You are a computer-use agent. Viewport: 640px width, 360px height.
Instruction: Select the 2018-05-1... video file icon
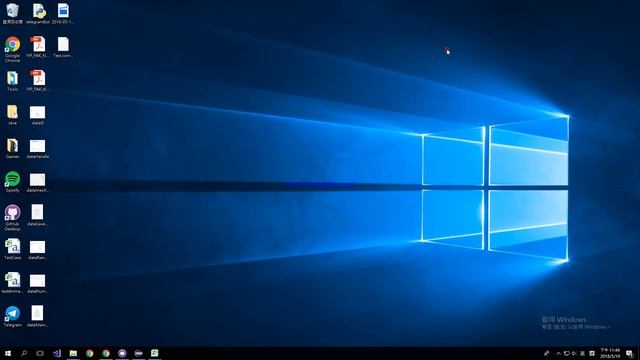[63, 13]
